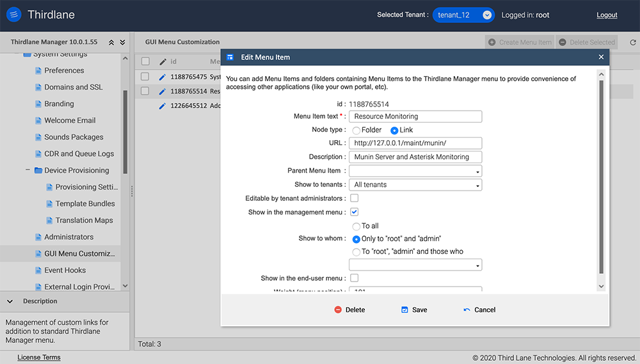This screenshot has height=364, width=640.
Task: Click the edit pencil for row 1188765475
Action: pyautogui.click(x=162, y=77)
